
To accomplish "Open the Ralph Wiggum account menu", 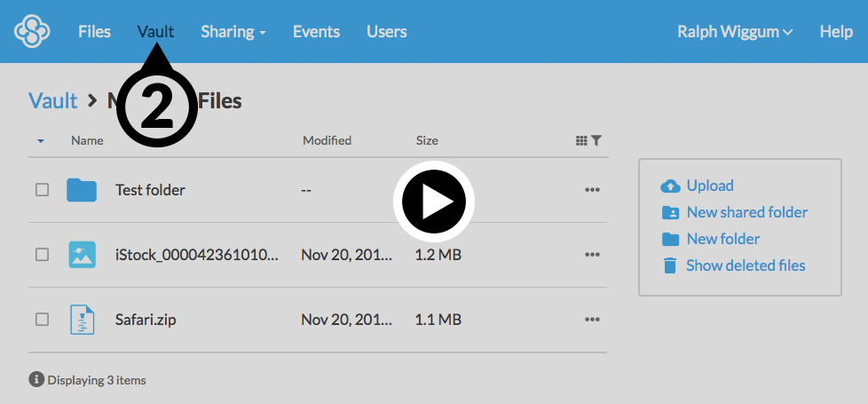I will [x=734, y=32].
